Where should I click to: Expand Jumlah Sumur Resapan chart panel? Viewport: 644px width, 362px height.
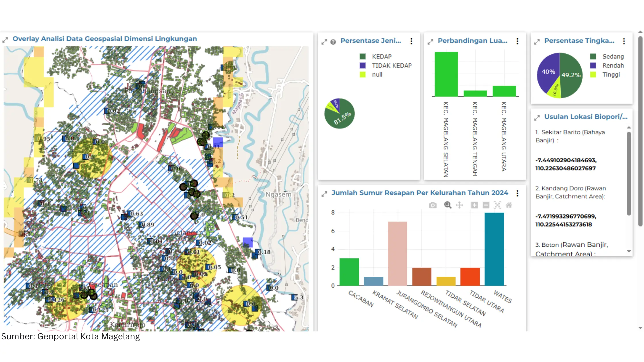pos(324,194)
